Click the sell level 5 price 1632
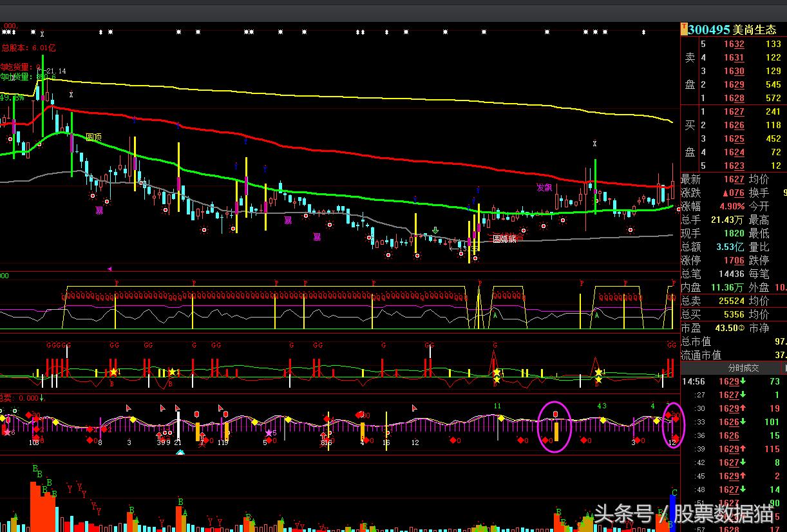 [734, 44]
